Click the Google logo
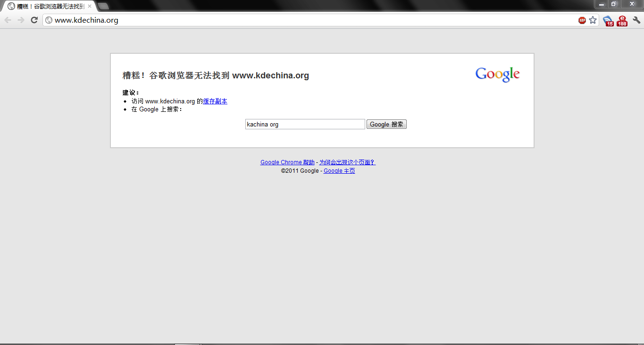 point(497,75)
